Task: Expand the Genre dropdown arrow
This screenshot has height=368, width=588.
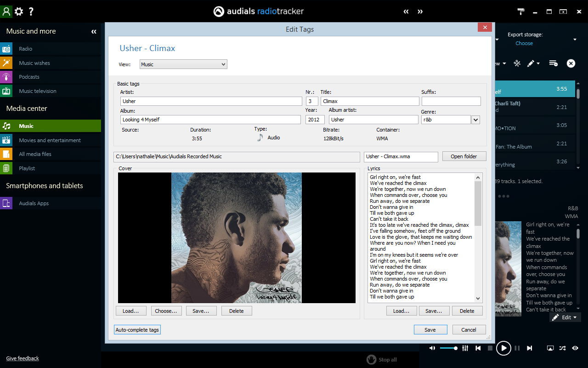Action: pos(476,120)
